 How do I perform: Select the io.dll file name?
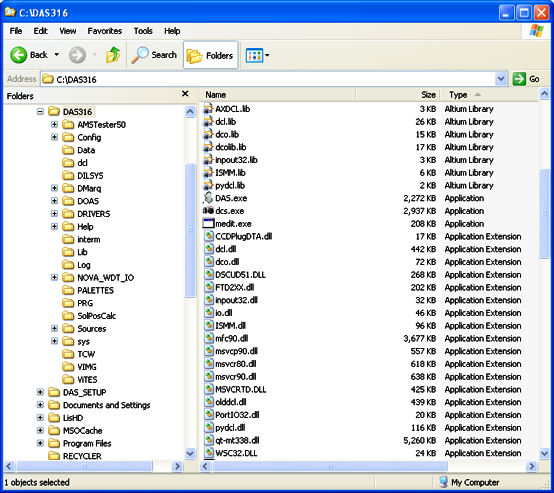[x=224, y=313]
